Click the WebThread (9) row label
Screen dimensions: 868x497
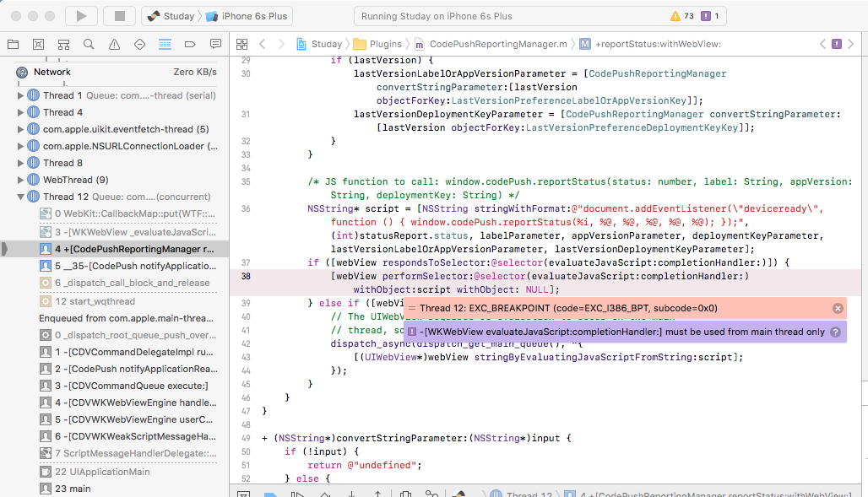click(x=76, y=180)
